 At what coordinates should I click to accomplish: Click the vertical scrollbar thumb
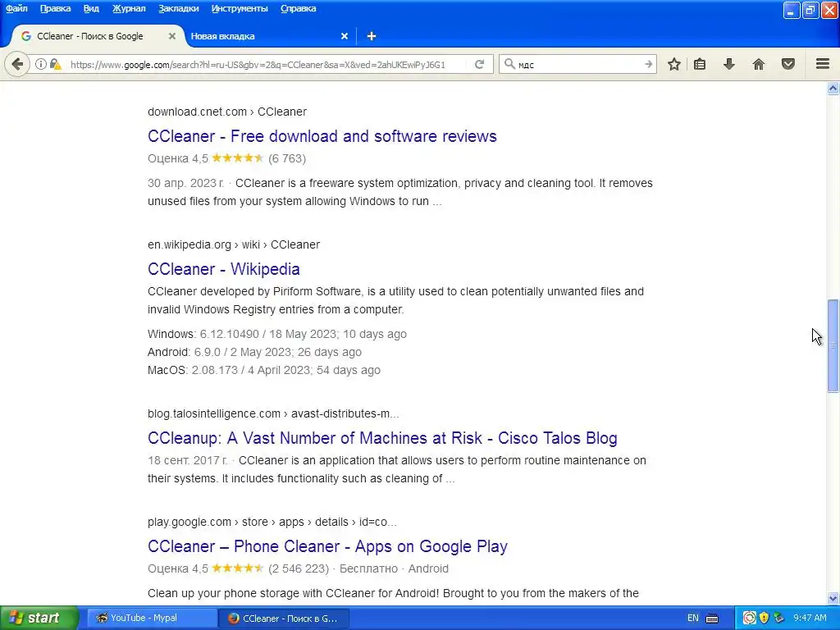(x=833, y=345)
